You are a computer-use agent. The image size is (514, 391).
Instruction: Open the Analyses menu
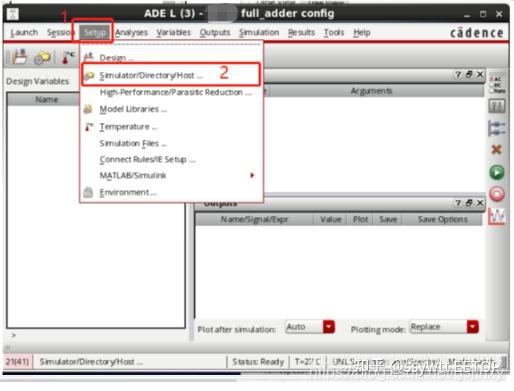coord(131,33)
